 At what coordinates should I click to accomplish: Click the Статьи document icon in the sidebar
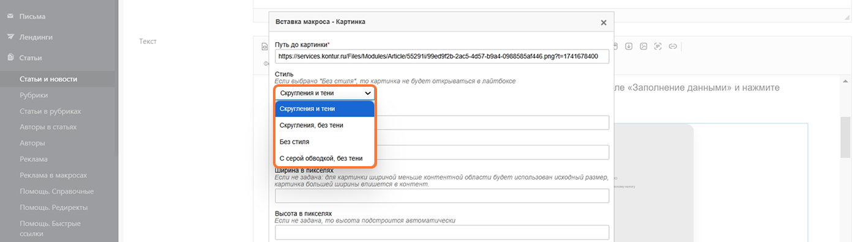(x=10, y=57)
